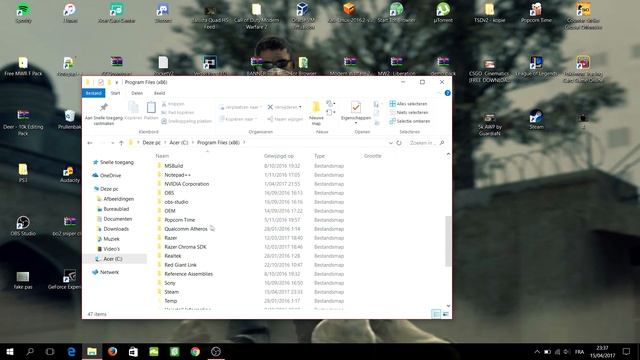Viewport: 640px width, 360px height.
Task: Switch to the Beeld ribbon tab
Action: (x=159, y=93)
